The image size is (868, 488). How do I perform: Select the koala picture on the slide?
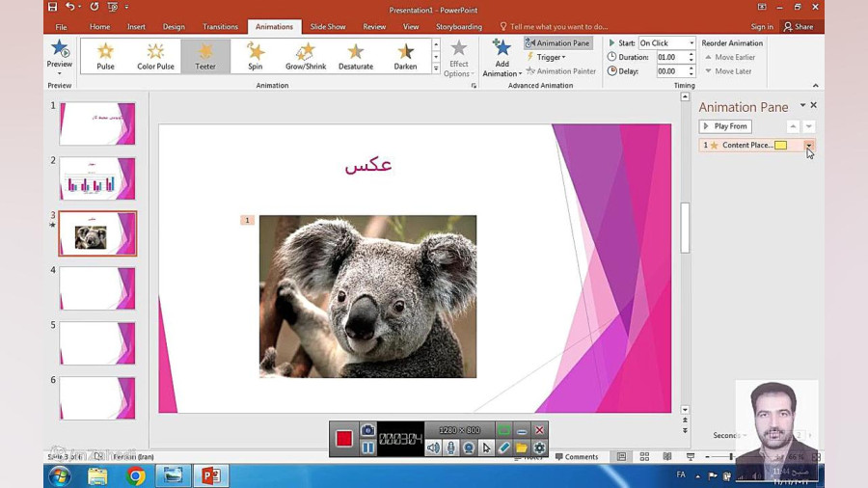point(367,297)
